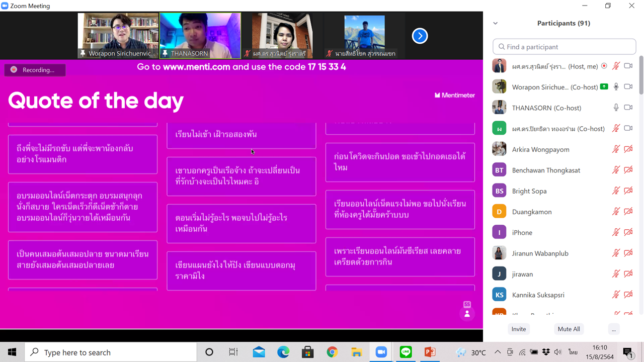Toggle THANASORN's microphone icon
The height and width of the screenshot is (362, 644).
click(616, 108)
